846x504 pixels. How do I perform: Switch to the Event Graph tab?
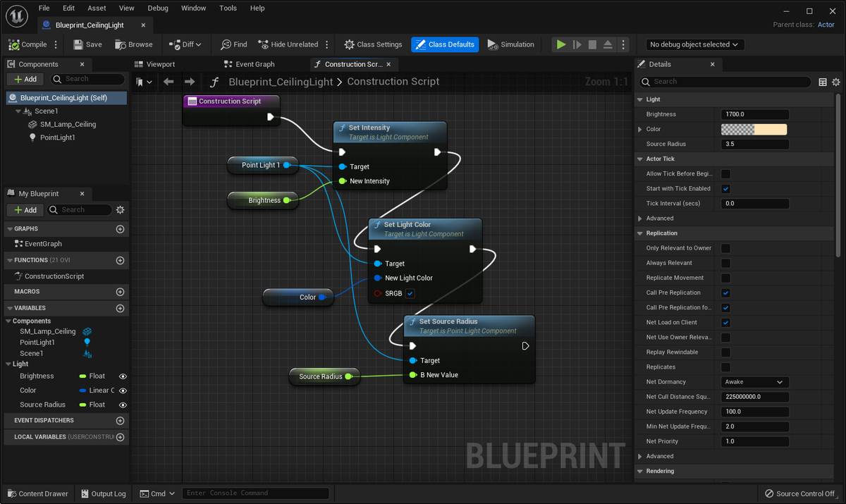[255, 64]
